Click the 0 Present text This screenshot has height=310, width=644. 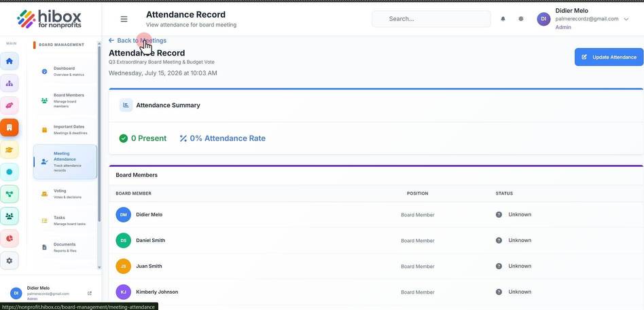[149, 138]
